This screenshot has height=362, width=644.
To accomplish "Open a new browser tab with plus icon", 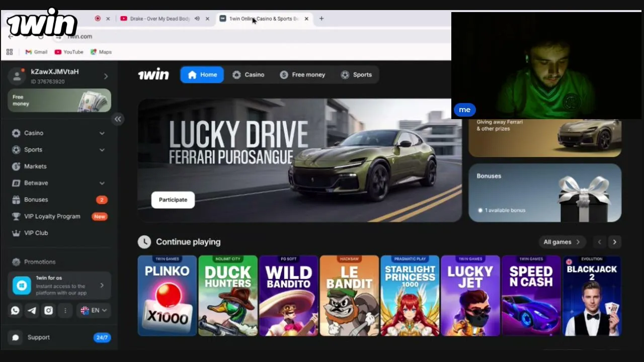I will click(321, 19).
